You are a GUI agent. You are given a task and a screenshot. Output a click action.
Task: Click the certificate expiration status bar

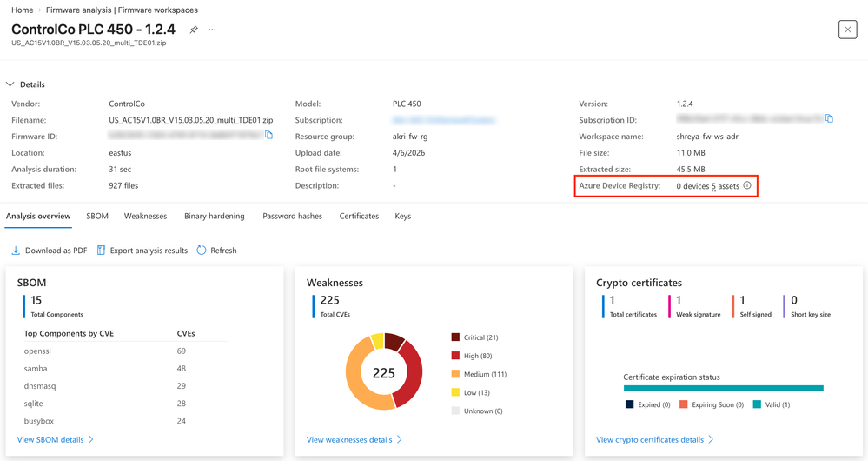point(724,388)
